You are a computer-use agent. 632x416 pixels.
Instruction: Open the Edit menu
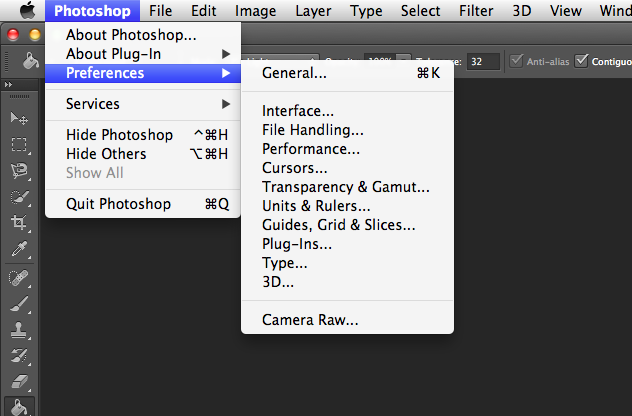(204, 10)
